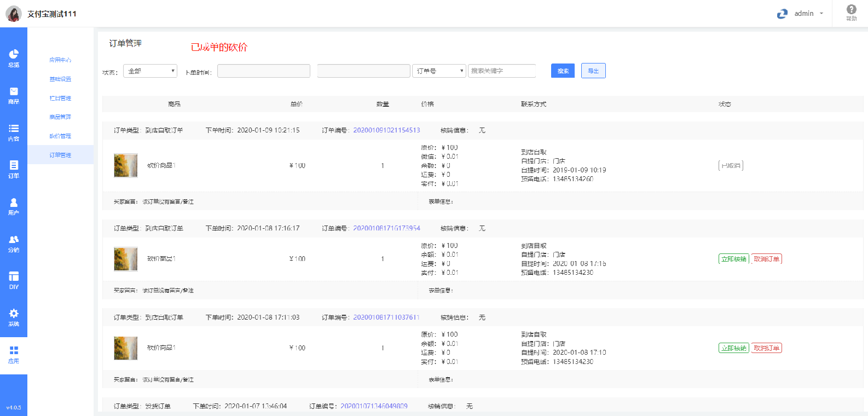Image resolution: width=868 pixels, height=416 pixels.
Task: Open order number link 202001081716173954
Action: pyautogui.click(x=386, y=228)
